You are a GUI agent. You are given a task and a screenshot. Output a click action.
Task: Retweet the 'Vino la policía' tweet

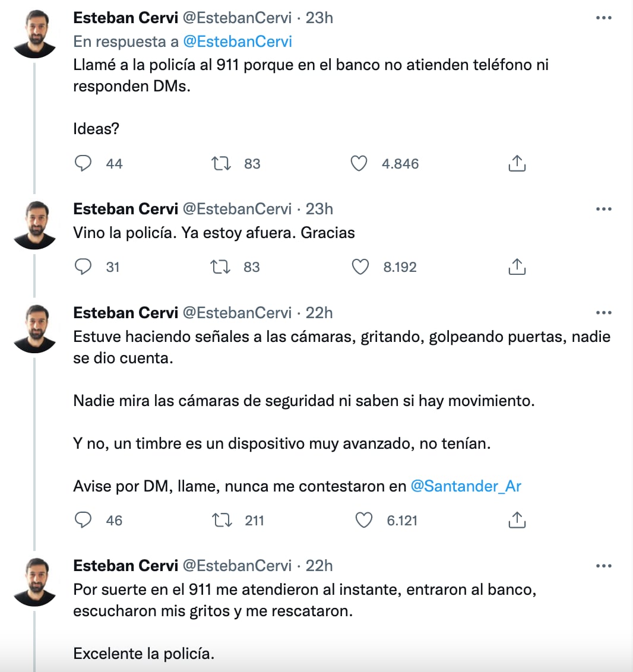[x=222, y=267]
